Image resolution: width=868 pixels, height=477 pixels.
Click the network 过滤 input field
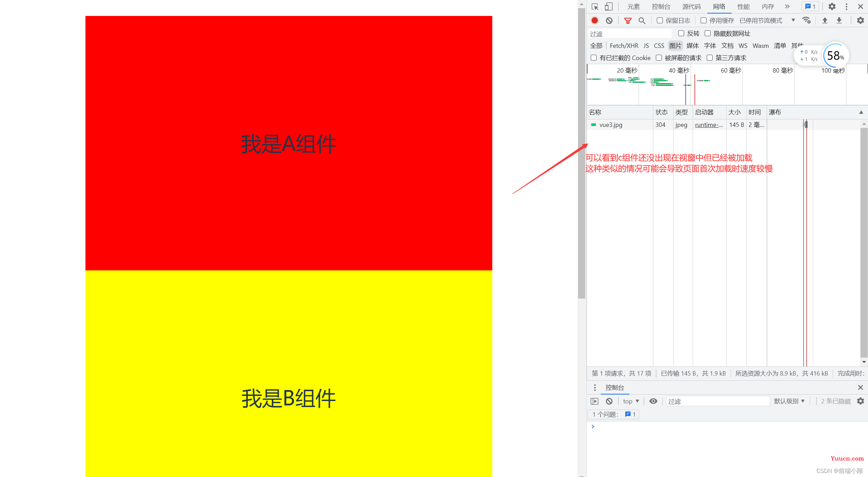point(630,34)
